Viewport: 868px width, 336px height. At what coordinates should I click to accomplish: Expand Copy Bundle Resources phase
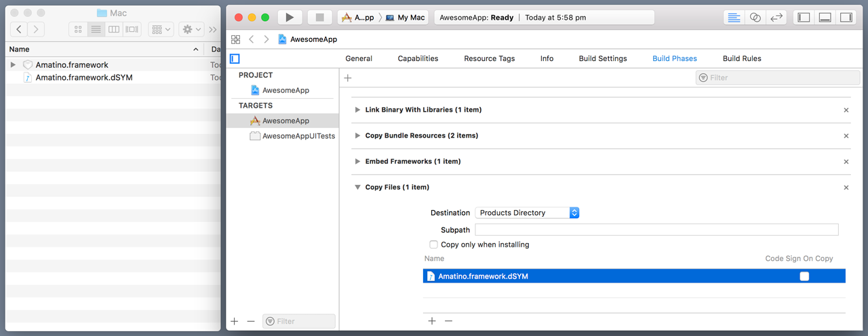tap(357, 135)
